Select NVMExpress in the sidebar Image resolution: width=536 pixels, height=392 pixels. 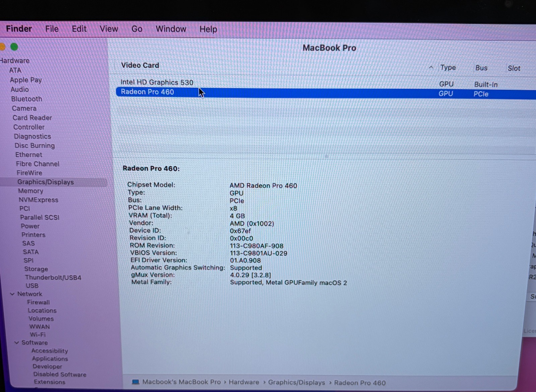click(39, 200)
